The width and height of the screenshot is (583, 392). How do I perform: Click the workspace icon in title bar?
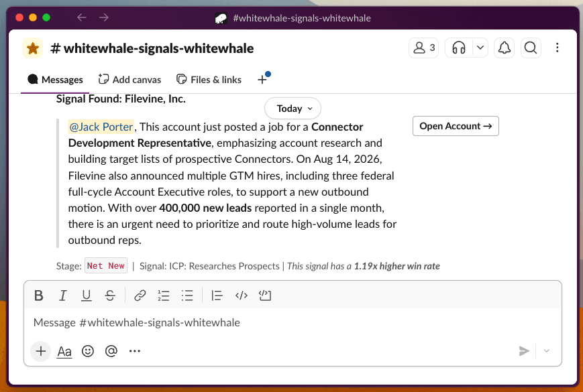tap(221, 18)
